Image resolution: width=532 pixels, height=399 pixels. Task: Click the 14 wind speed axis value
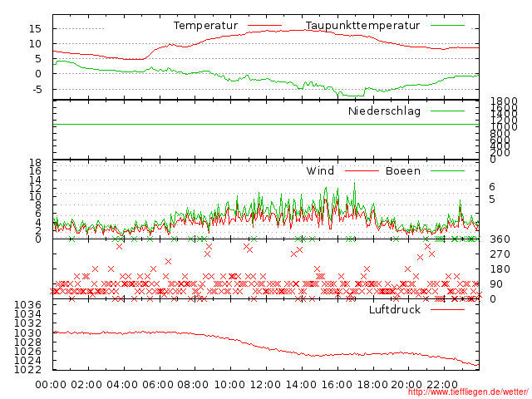click(x=35, y=180)
